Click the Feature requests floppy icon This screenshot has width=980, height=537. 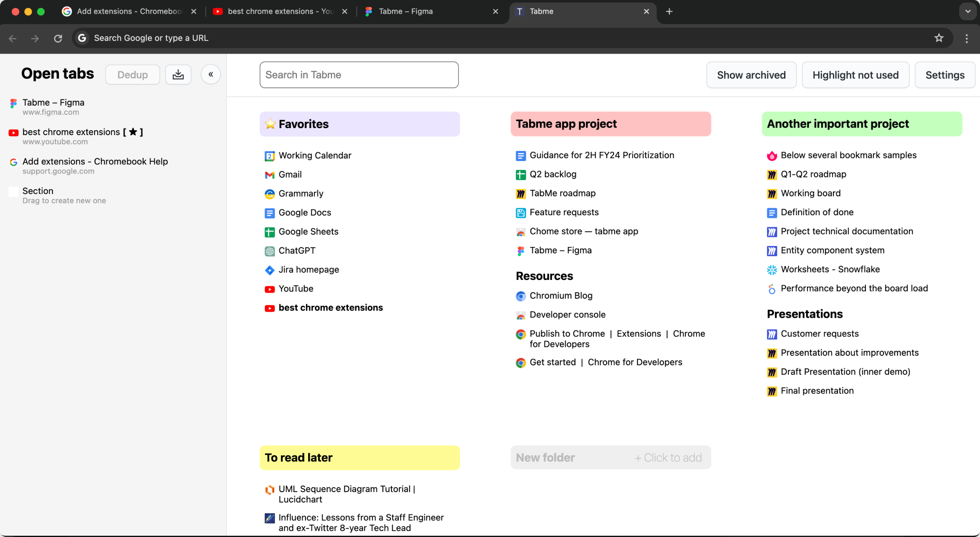(520, 213)
